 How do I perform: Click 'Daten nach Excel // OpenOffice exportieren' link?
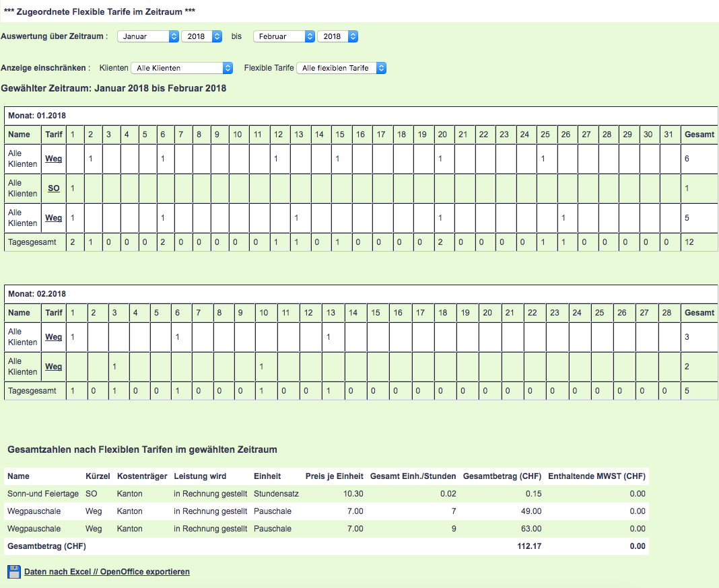pyautogui.click(x=107, y=572)
